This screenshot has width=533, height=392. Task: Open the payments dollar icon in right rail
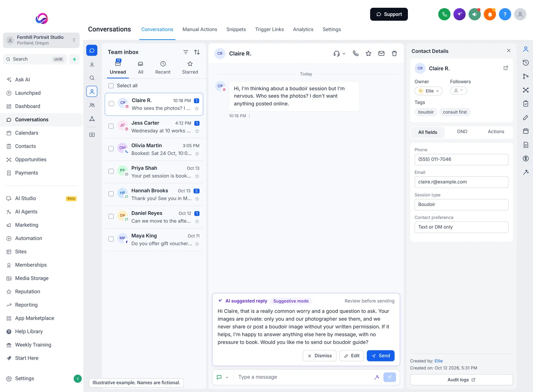526,158
